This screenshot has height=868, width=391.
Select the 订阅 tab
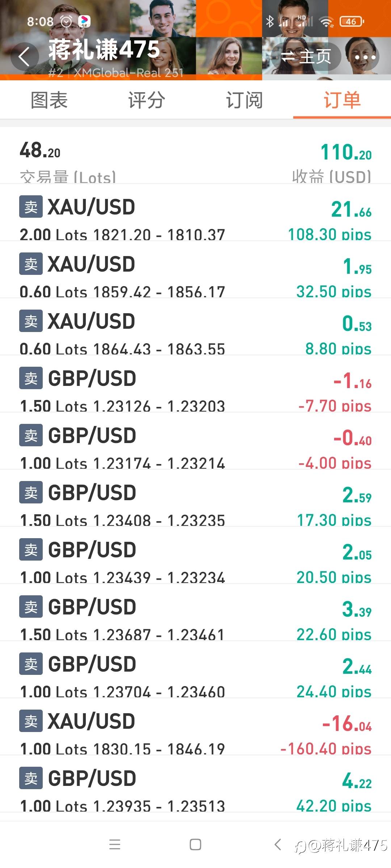[x=244, y=100]
